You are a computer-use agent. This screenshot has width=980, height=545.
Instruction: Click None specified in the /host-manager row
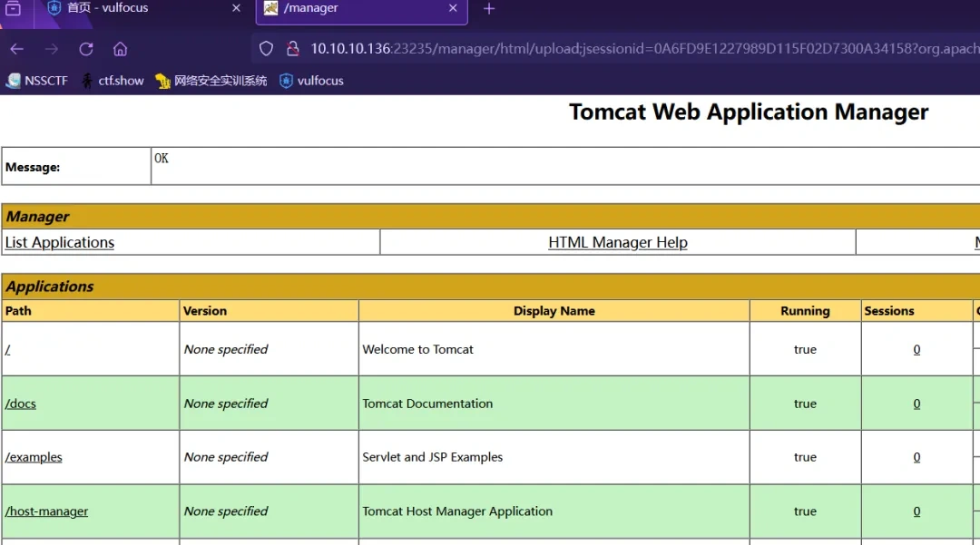[226, 511]
